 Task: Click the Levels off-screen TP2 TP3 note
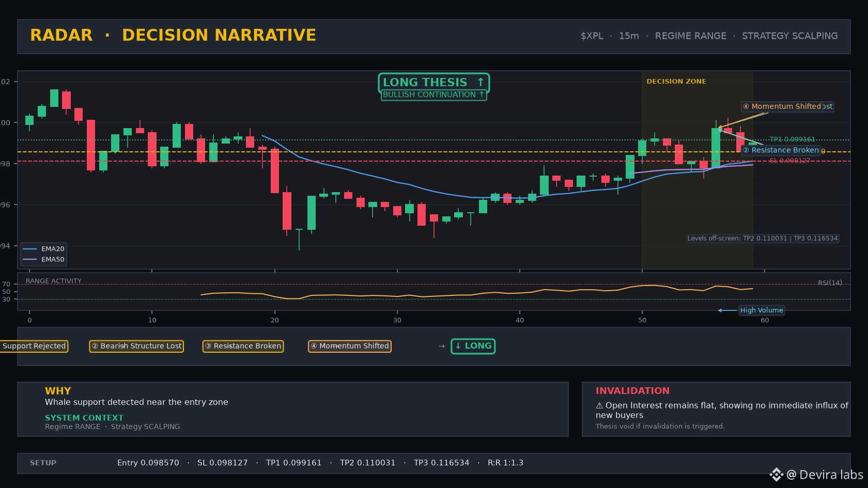763,239
